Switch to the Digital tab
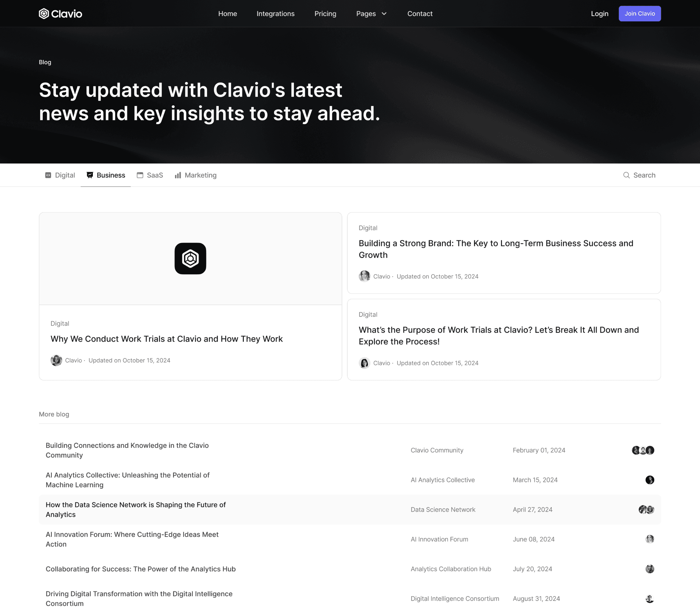700x615 pixels. pyautogui.click(x=60, y=175)
